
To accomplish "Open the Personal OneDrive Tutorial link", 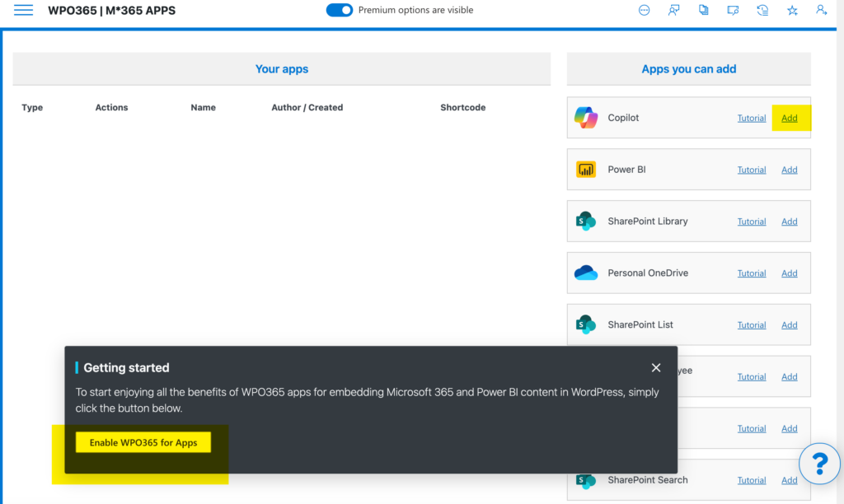I will [x=752, y=273].
